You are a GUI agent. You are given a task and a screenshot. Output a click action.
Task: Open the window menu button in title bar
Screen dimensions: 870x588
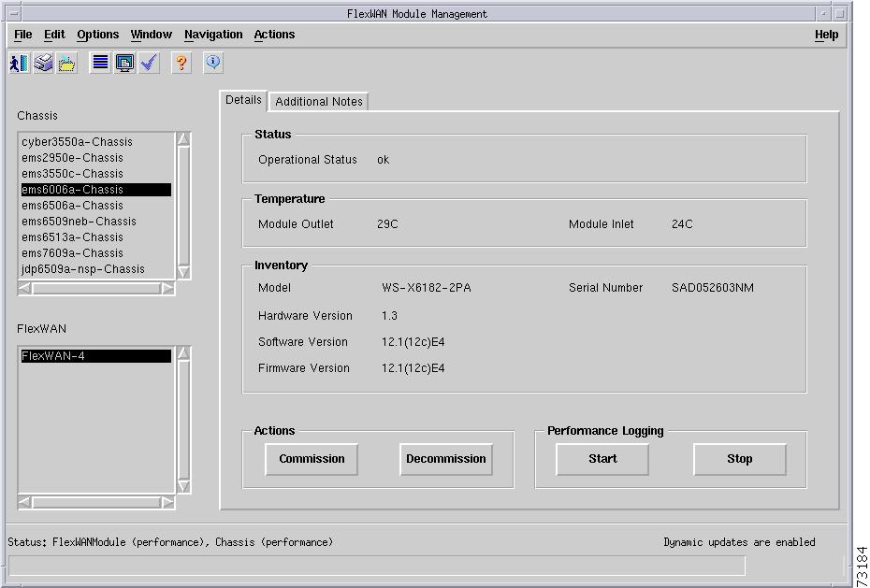(14, 13)
